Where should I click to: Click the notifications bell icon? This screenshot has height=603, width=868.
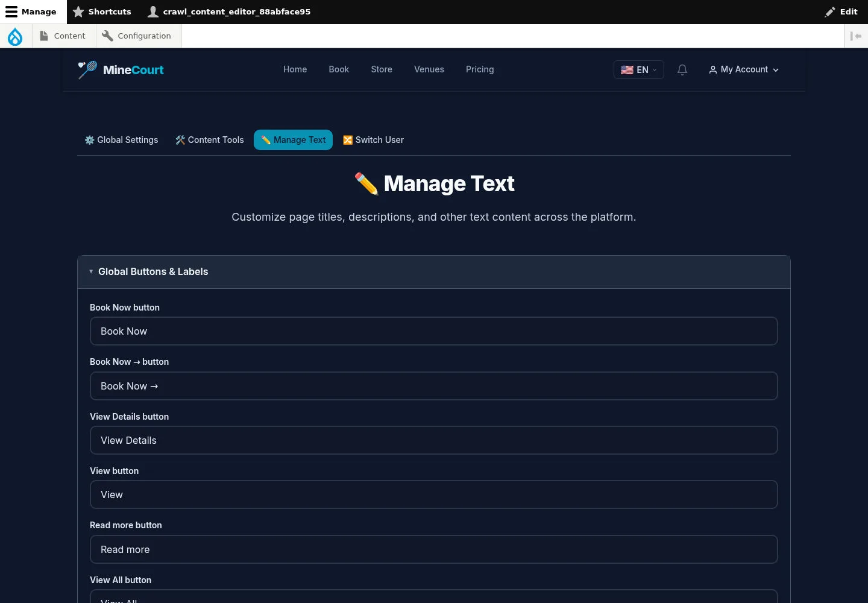[682, 70]
